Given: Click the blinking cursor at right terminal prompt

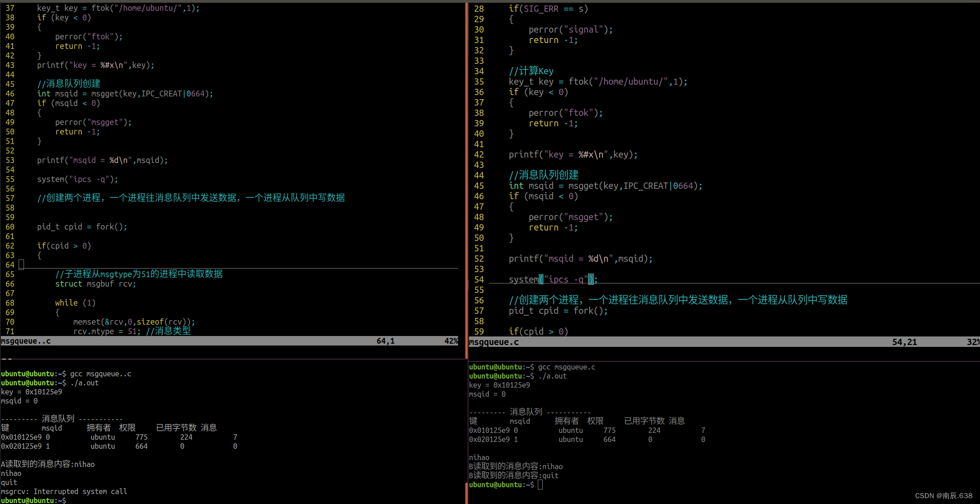Looking at the screenshot, I should click(x=540, y=485).
